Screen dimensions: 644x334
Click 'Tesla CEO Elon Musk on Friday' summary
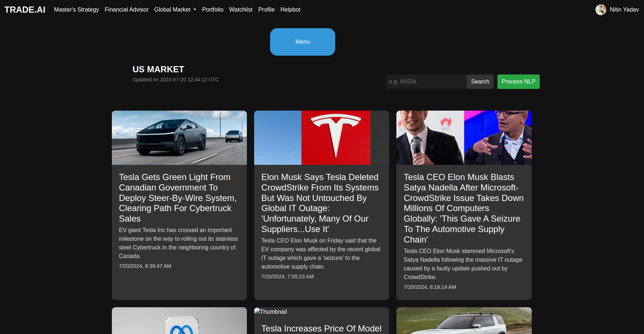pyautogui.click(x=321, y=253)
